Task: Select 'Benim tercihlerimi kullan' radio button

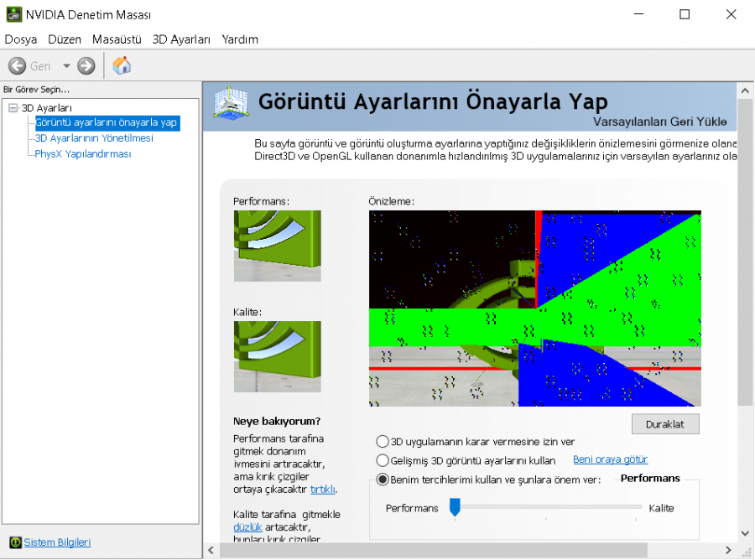Action: (x=383, y=480)
